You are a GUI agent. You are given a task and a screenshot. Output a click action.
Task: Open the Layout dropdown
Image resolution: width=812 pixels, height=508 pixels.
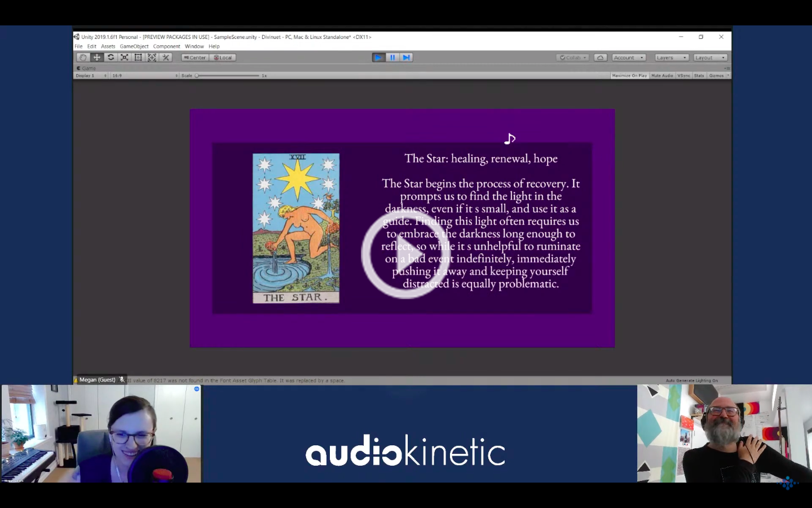point(710,58)
